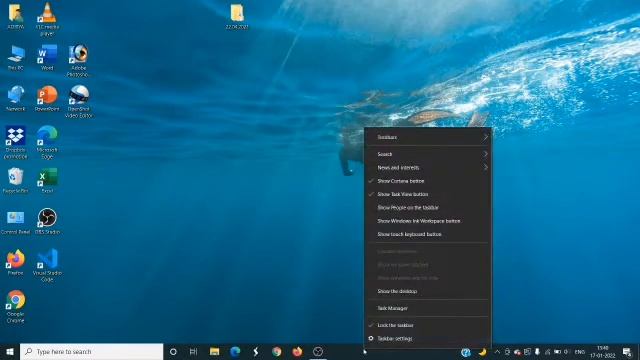Select the OpenShot Video Editor shortcut

click(x=78, y=102)
